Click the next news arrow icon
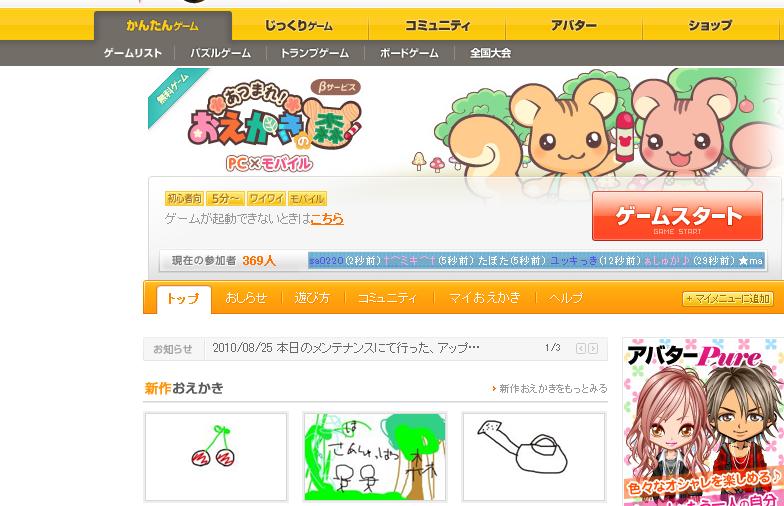 [x=593, y=348]
